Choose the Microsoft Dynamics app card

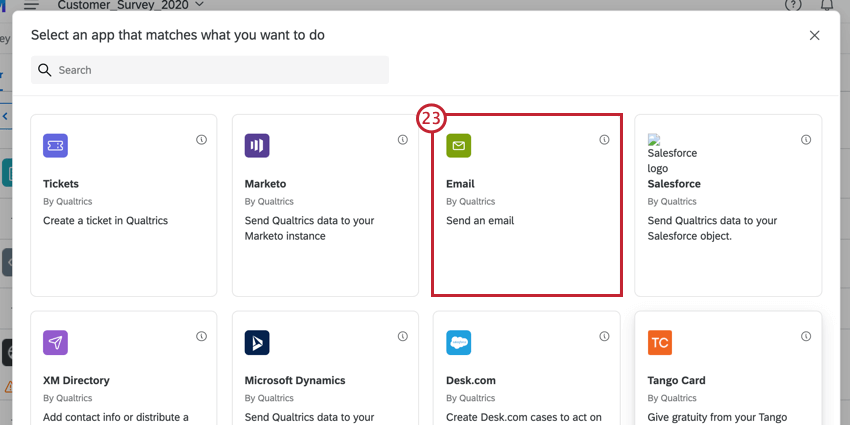pos(325,370)
